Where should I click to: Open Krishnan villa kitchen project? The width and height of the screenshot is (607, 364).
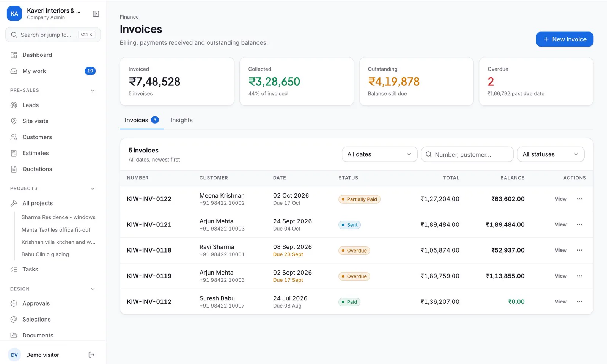click(58, 242)
